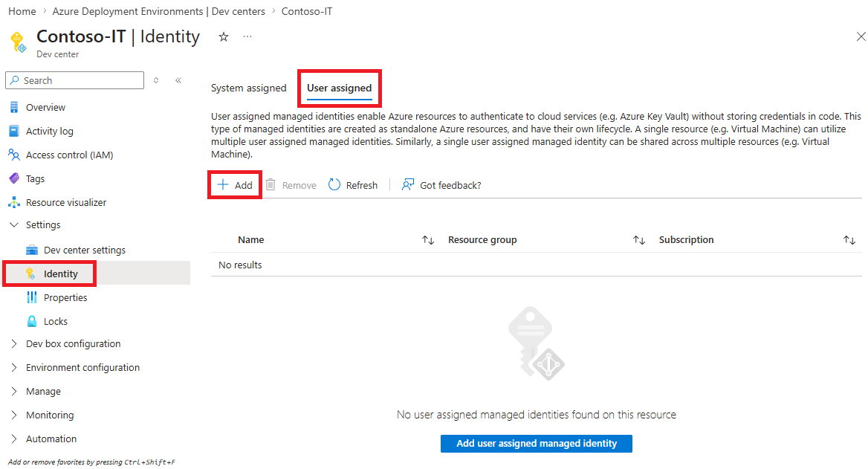868x469 pixels.
Task: Open Activity log in sidebar
Action: point(49,132)
